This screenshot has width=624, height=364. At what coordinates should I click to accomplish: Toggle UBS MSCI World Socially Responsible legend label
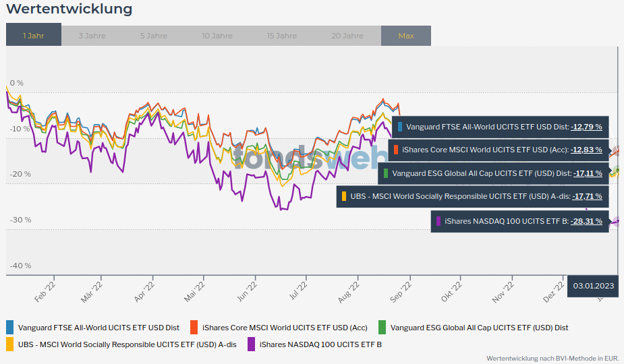[x=127, y=344]
